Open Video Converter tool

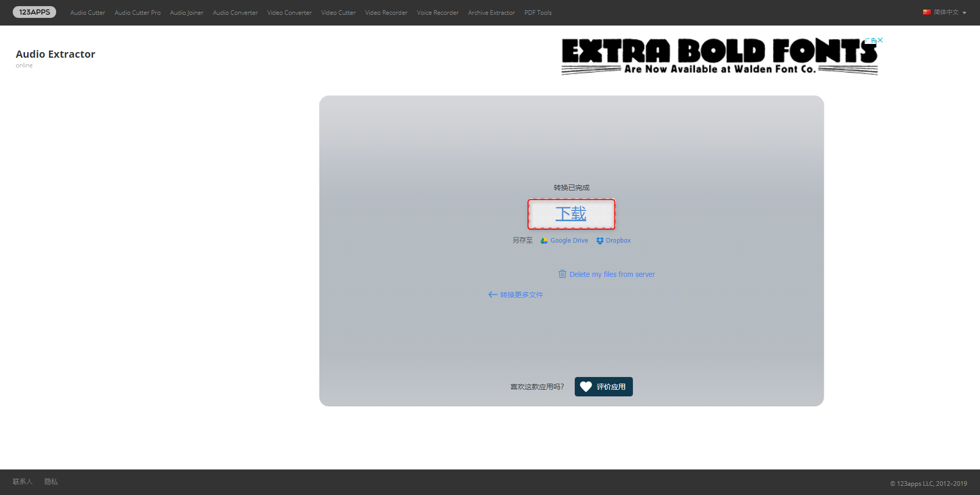pyautogui.click(x=289, y=13)
